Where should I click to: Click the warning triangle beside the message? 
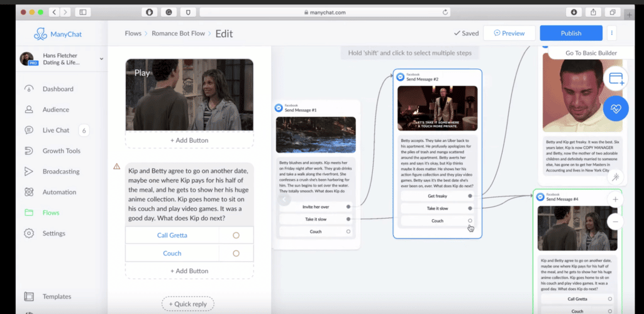tap(116, 166)
